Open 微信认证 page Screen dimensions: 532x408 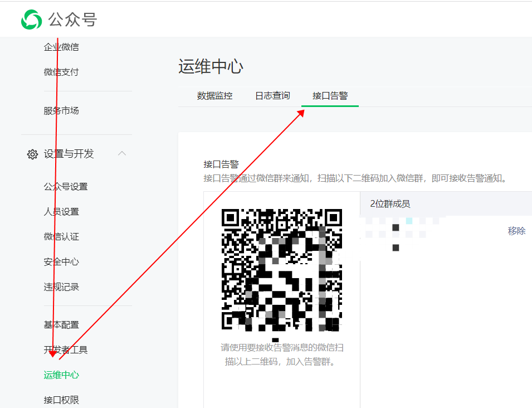click(61, 236)
